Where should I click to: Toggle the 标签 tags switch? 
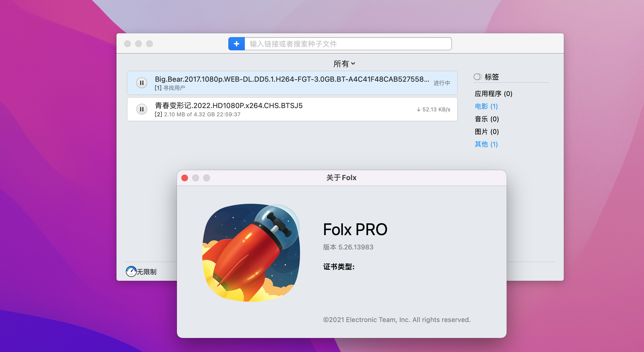pyautogui.click(x=478, y=77)
